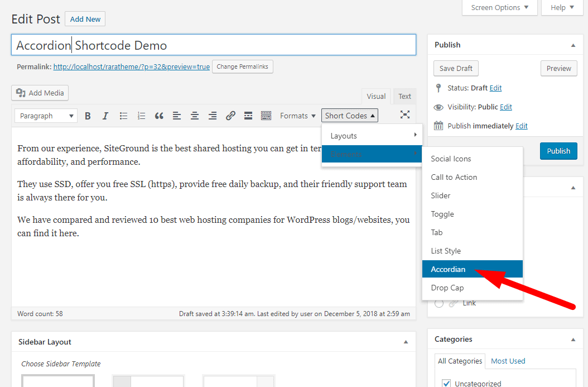Choose Drop Cap shortcode

[x=472, y=288]
